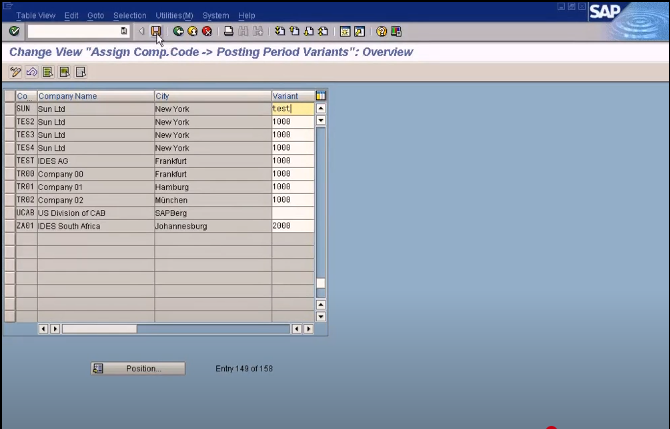The height and width of the screenshot is (429, 670).
Task: Go to Next Page icon
Action: (309, 31)
